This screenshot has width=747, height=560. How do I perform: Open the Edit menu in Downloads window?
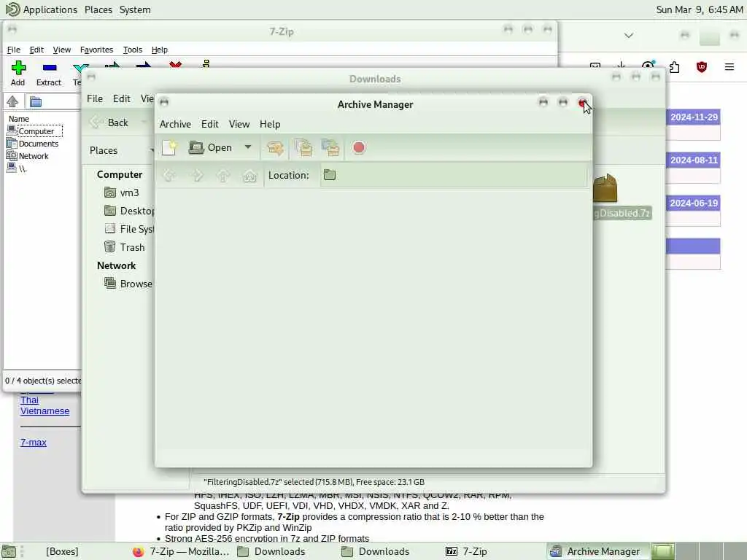[x=122, y=98]
